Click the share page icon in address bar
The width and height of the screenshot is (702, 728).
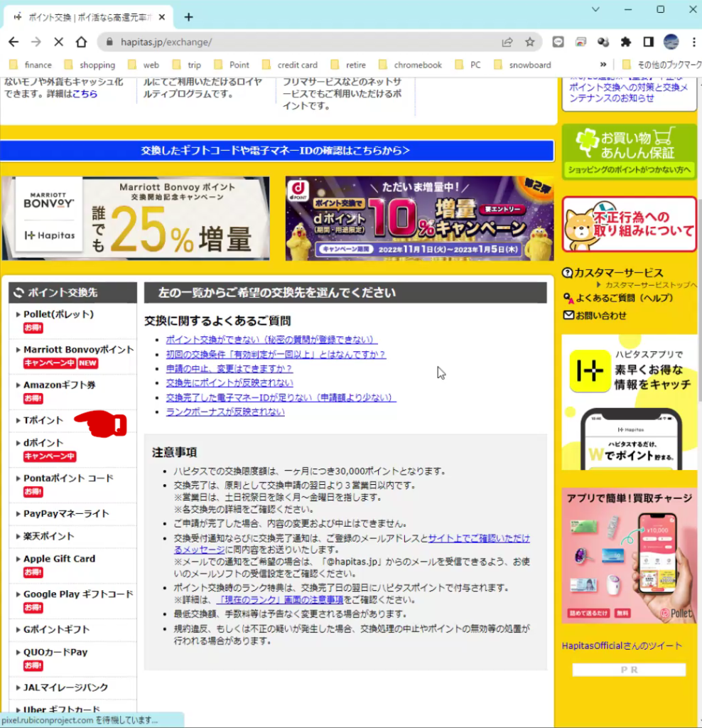coord(507,42)
